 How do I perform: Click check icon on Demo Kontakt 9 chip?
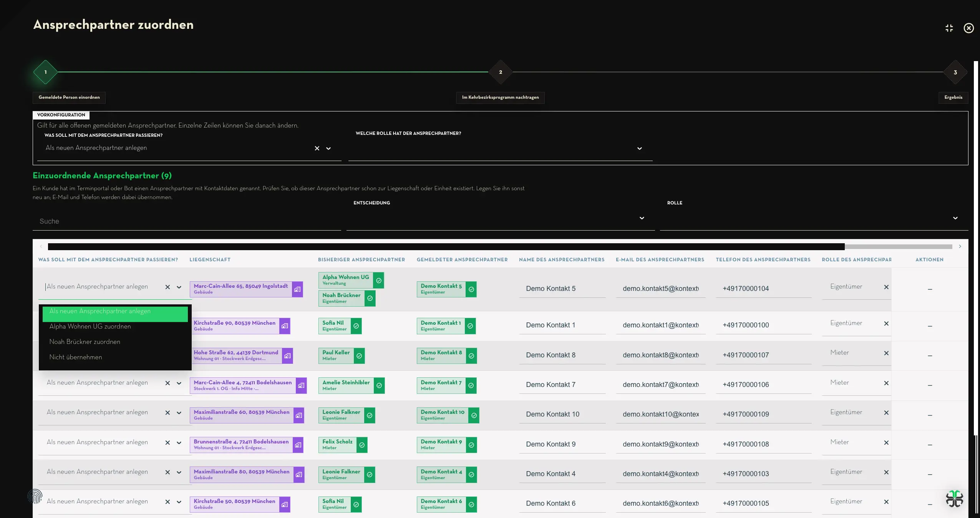click(x=471, y=445)
